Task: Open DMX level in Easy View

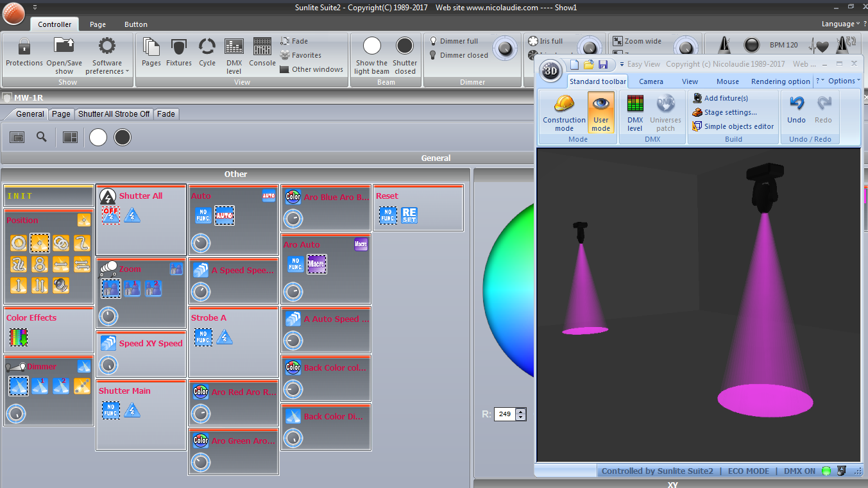Action: click(x=635, y=113)
